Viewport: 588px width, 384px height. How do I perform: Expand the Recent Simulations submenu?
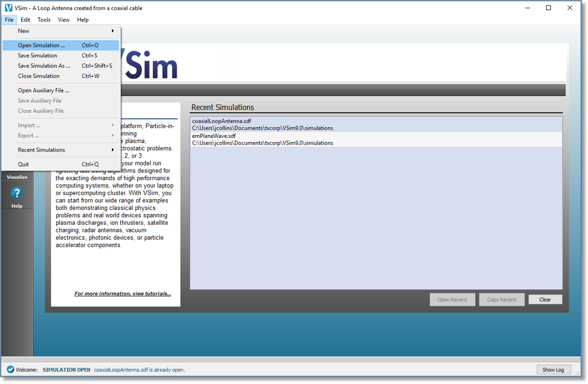pos(61,150)
